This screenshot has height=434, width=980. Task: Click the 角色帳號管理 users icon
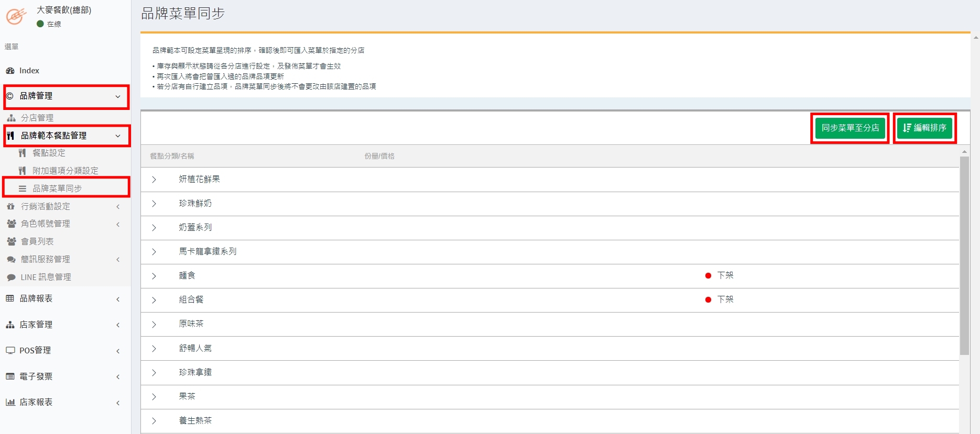[11, 224]
